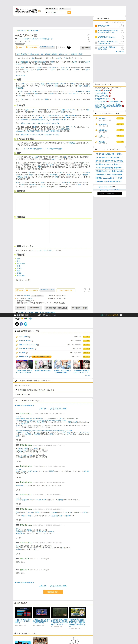Jump to the 掲示板 contents entry

pos(80,54)
